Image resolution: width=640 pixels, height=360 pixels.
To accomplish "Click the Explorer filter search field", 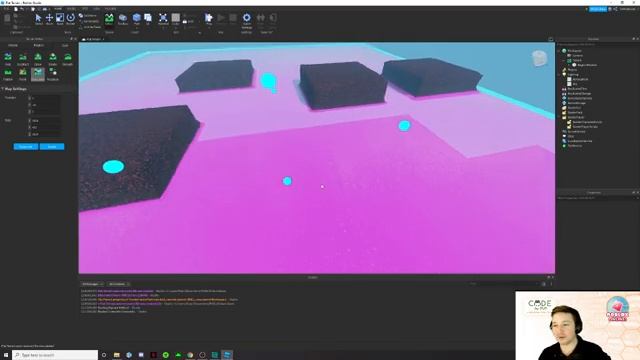I will tap(597, 44).
